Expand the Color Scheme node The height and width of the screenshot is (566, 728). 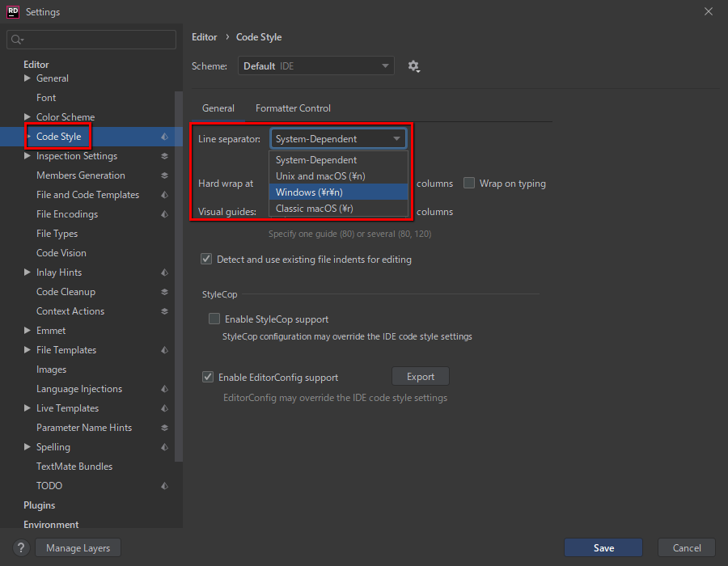click(x=28, y=117)
